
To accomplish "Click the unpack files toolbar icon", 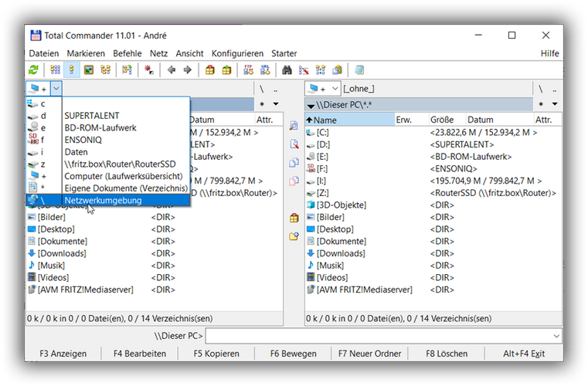I will coord(227,69).
